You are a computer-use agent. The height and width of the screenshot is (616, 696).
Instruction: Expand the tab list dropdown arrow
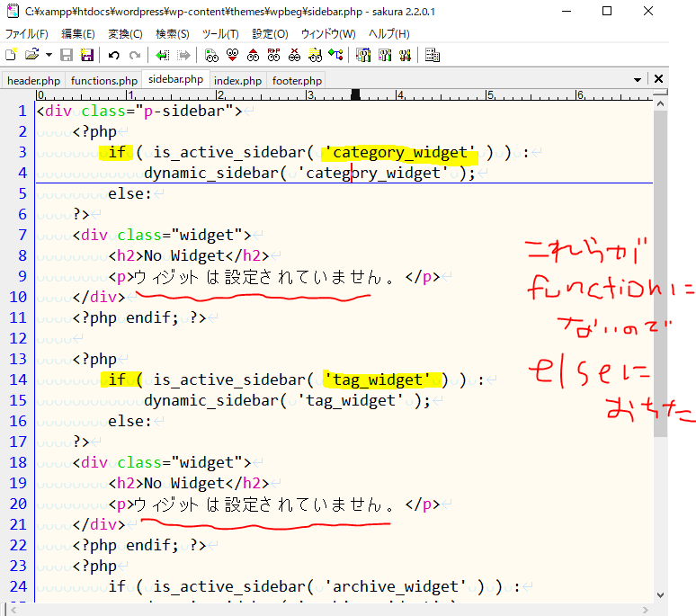638,80
